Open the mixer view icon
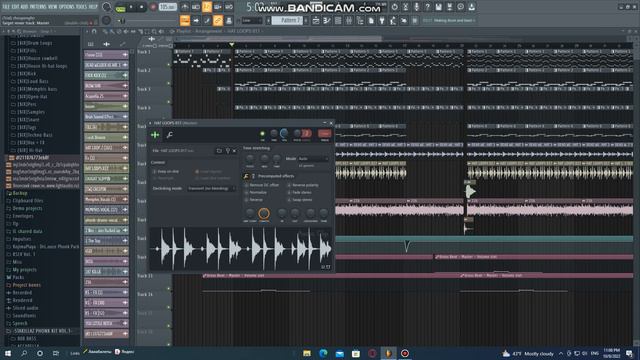 tap(349, 20)
